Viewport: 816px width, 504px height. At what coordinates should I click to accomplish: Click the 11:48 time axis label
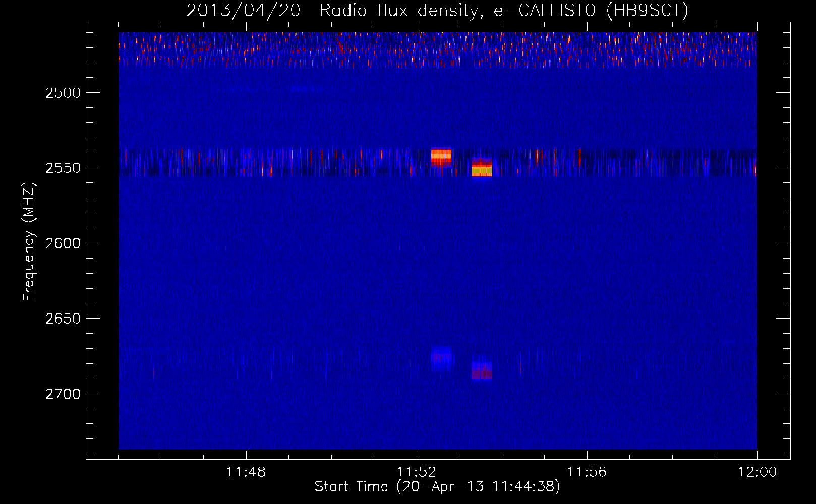246,472
